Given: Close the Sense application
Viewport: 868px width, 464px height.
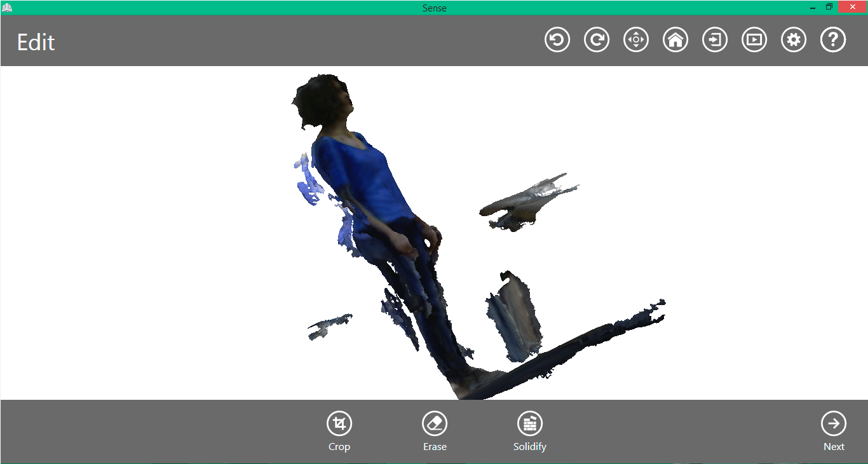Looking at the screenshot, I should [853, 7].
